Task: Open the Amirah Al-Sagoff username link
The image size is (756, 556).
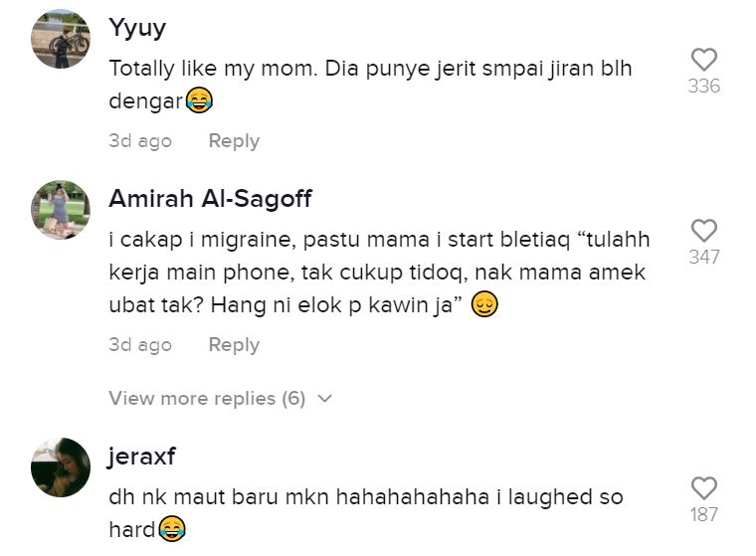Action: pyautogui.click(x=210, y=198)
